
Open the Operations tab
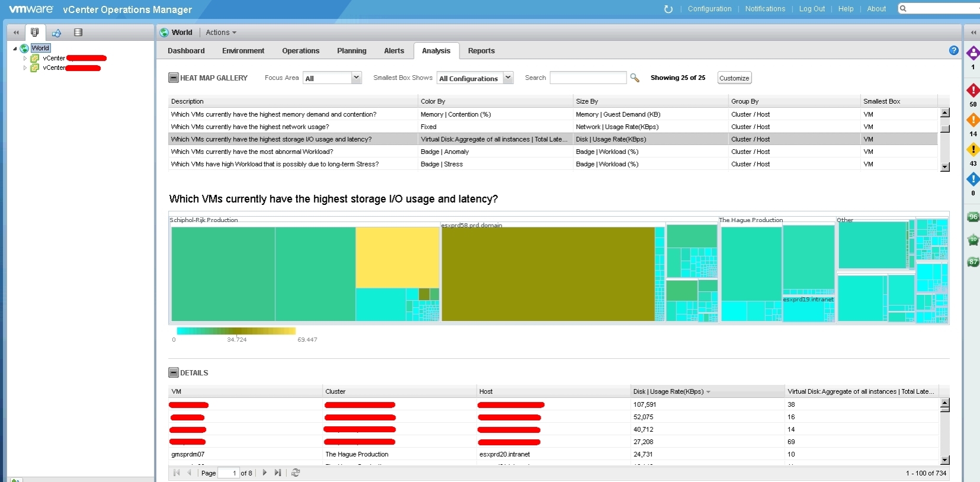coord(301,51)
